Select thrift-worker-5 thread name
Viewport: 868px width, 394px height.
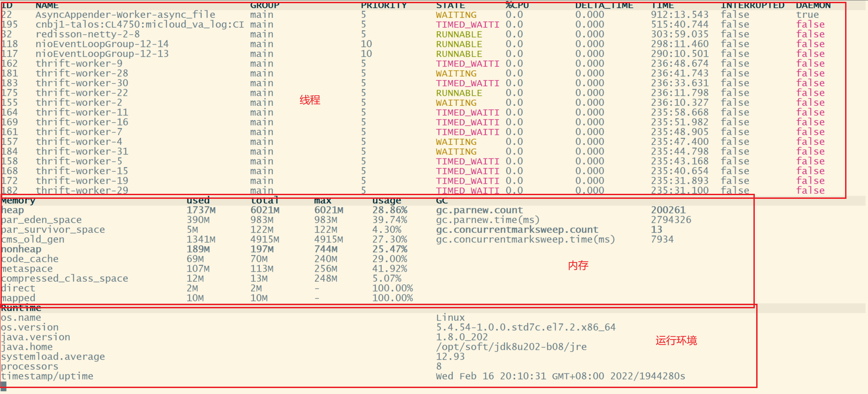tap(79, 161)
